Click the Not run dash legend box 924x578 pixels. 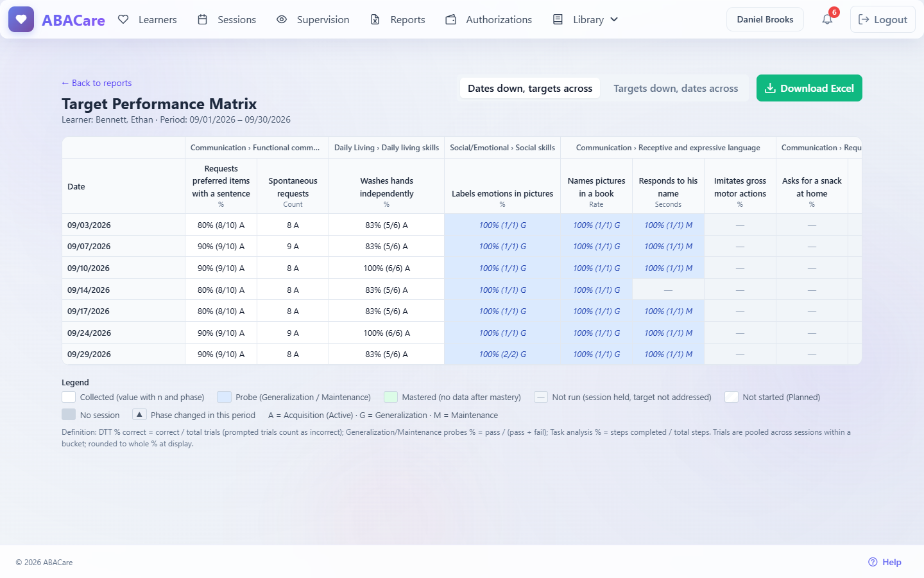pos(541,397)
